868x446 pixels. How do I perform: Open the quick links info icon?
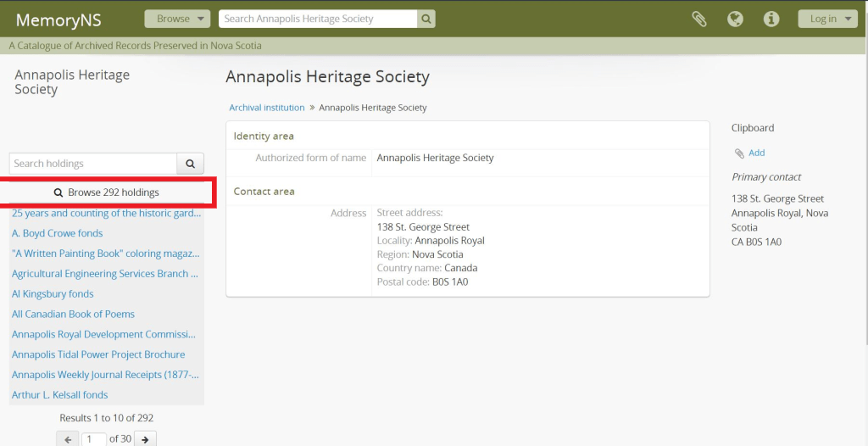(x=771, y=19)
